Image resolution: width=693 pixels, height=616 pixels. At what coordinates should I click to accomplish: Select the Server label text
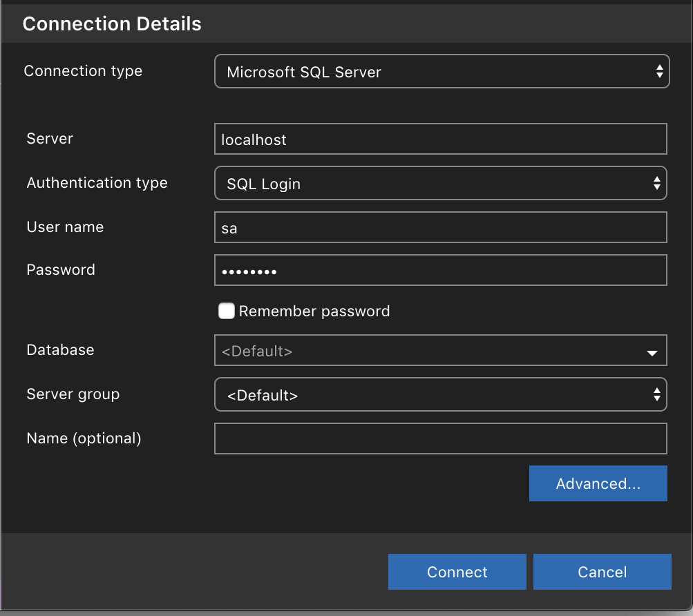click(x=50, y=139)
